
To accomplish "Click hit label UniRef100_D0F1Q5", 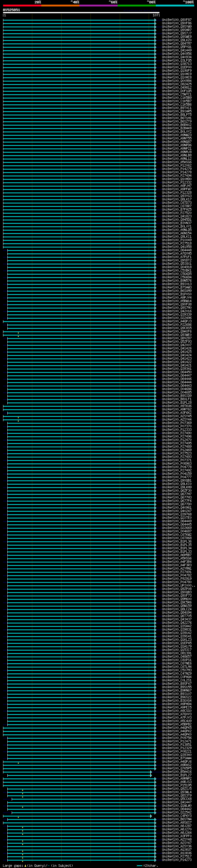I will (x=177, y=91).
